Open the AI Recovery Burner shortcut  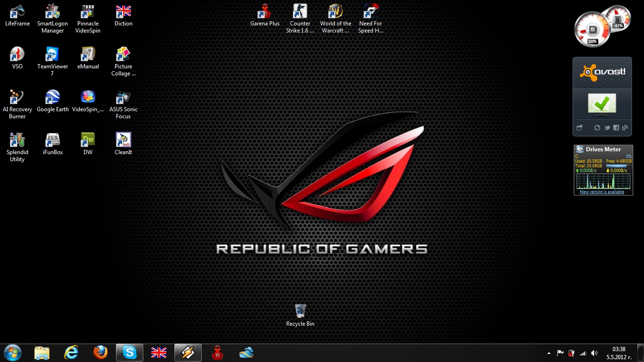(x=17, y=104)
